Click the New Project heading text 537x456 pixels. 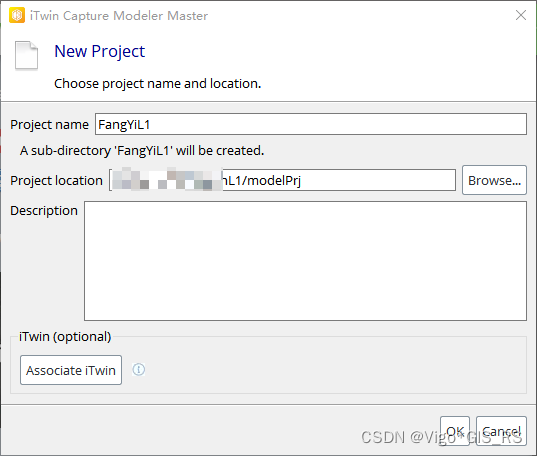[x=100, y=51]
